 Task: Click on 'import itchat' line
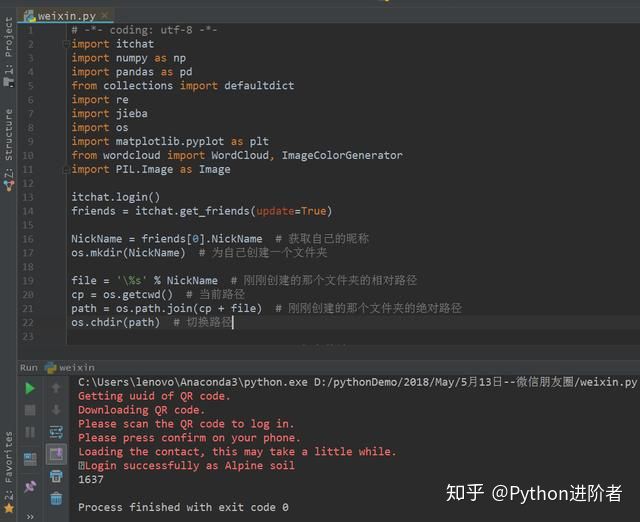113,44
